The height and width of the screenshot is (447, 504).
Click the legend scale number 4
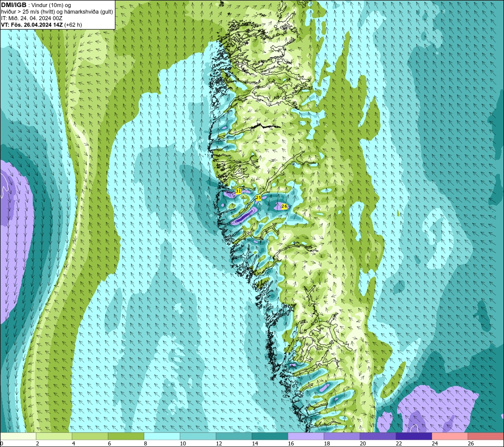click(74, 444)
